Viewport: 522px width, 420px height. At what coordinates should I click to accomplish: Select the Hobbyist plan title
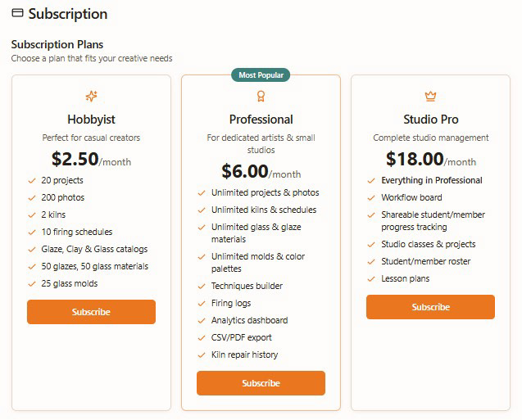91,120
